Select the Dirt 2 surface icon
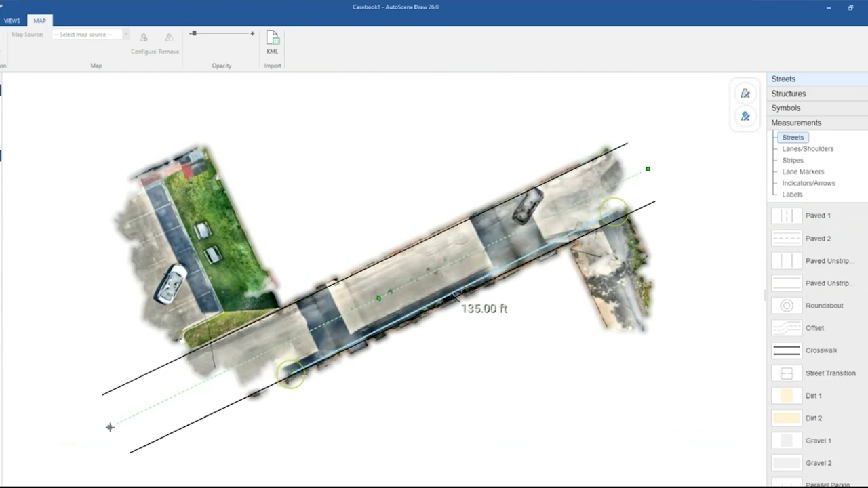Viewport: 868px width, 488px height. pyautogui.click(x=787, y=418)
